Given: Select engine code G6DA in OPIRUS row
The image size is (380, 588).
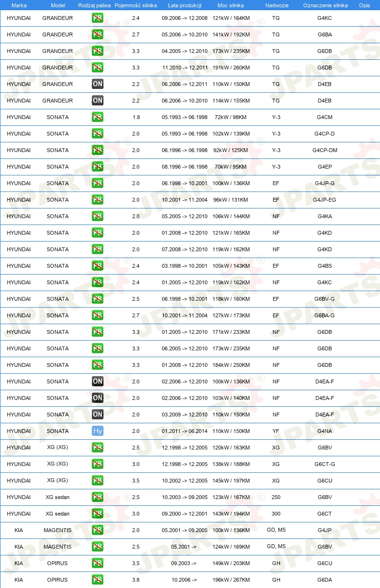Looking at the screenshot, I should point(325,580).
